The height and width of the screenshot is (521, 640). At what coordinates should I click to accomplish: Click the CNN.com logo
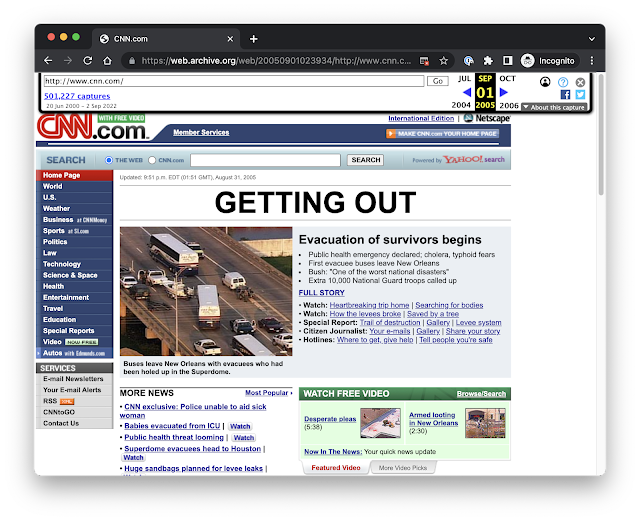coord(92,127)
